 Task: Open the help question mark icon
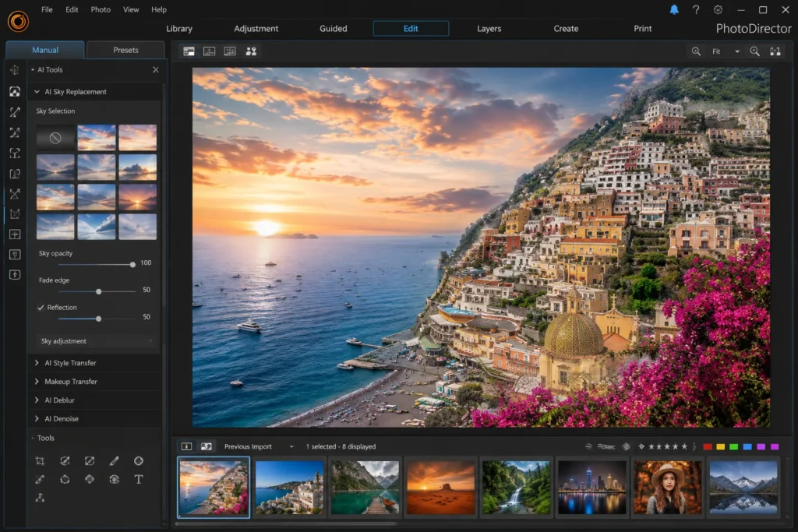coord(696,9)
